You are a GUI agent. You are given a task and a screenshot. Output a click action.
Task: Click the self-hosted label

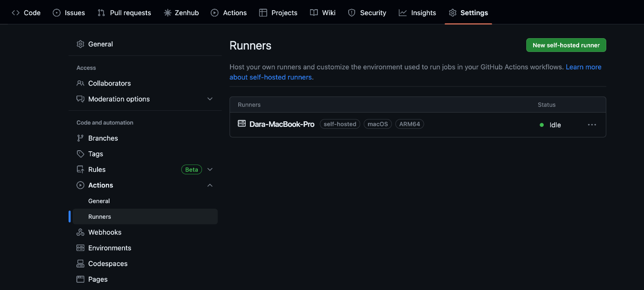[x=340, y=124]
